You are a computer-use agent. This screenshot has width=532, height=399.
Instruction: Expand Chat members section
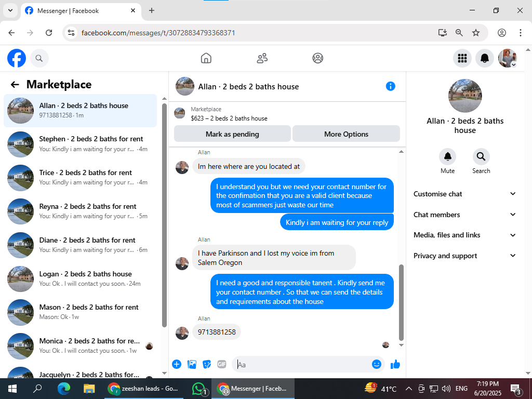(x=464, y=215)
